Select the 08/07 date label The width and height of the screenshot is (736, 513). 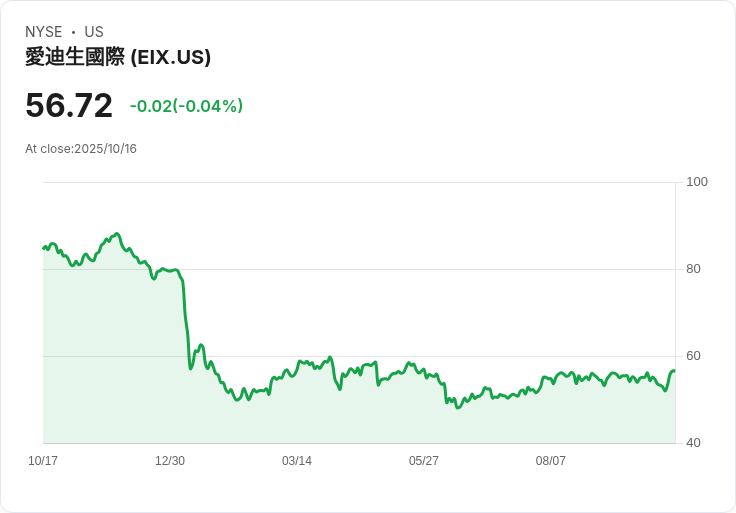click(551, 461)
